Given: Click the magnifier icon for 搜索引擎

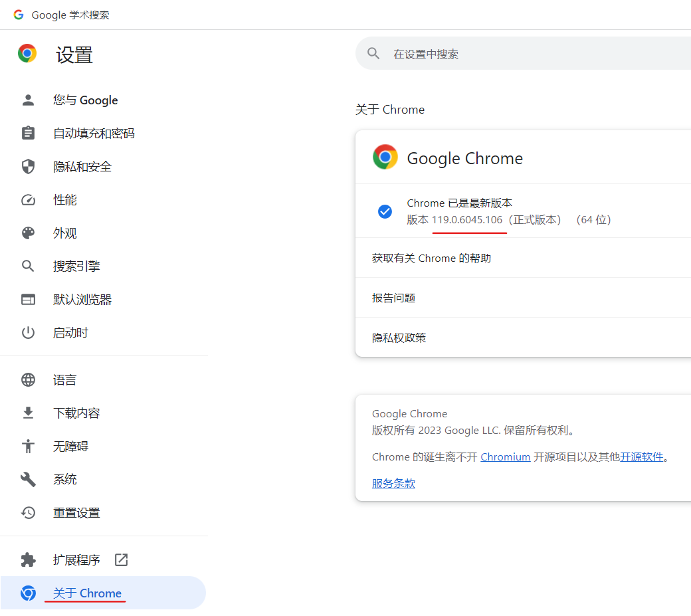Looking at the screenshot, I should point(28,266).
